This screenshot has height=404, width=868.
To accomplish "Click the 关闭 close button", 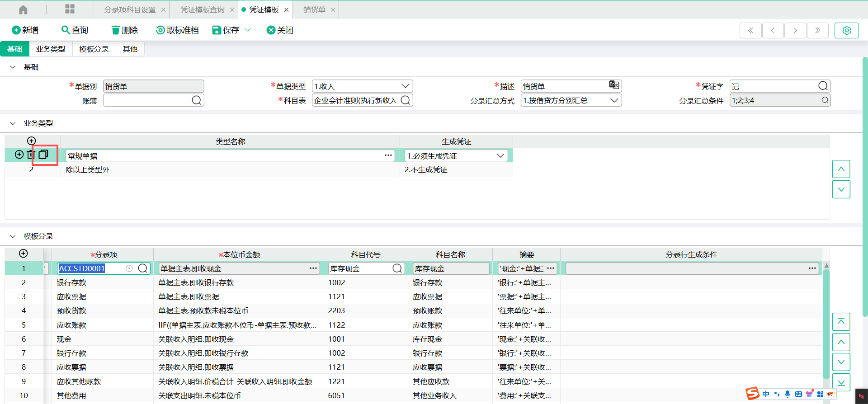I will (x=280, y=30).
